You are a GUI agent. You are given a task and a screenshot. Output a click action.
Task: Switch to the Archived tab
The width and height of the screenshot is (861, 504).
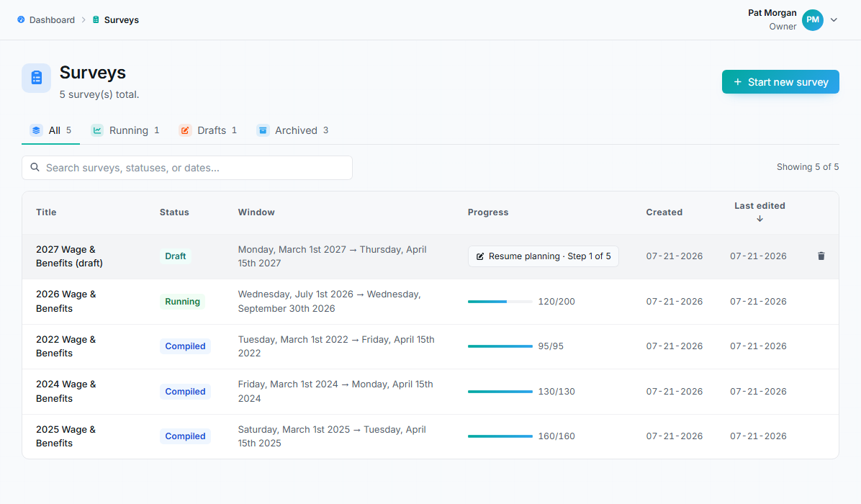pos(293,130)
